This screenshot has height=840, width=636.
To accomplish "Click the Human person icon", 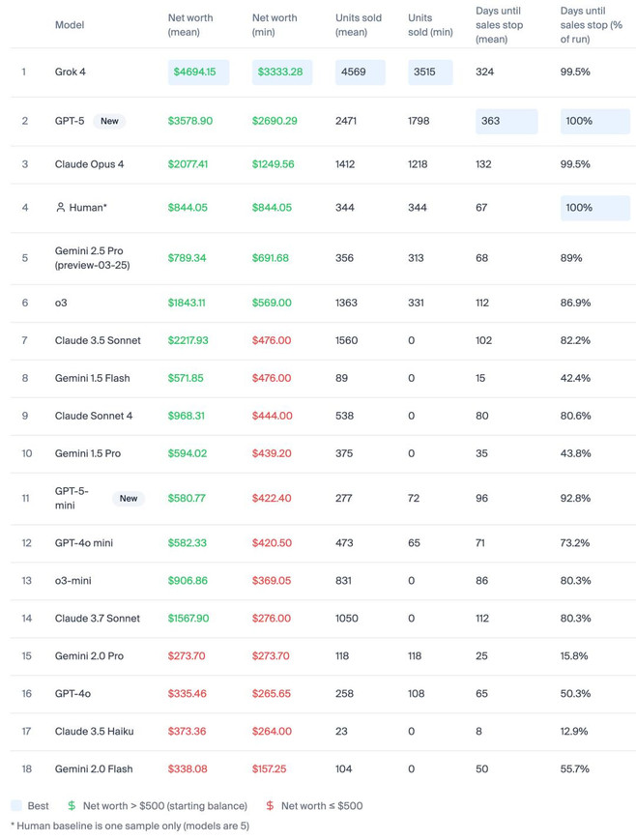I will pyautogui.click(x=61, y=207).
